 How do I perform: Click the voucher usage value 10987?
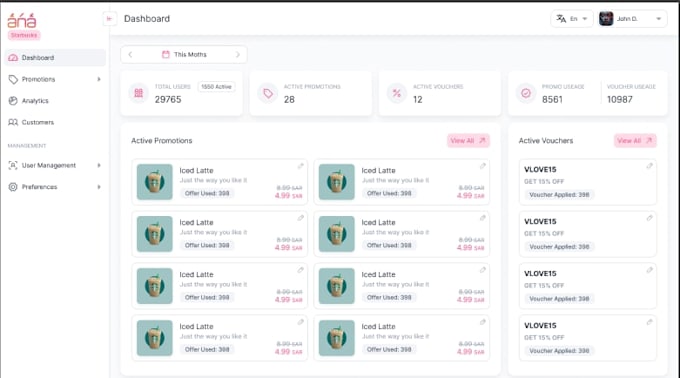point(620,100)
